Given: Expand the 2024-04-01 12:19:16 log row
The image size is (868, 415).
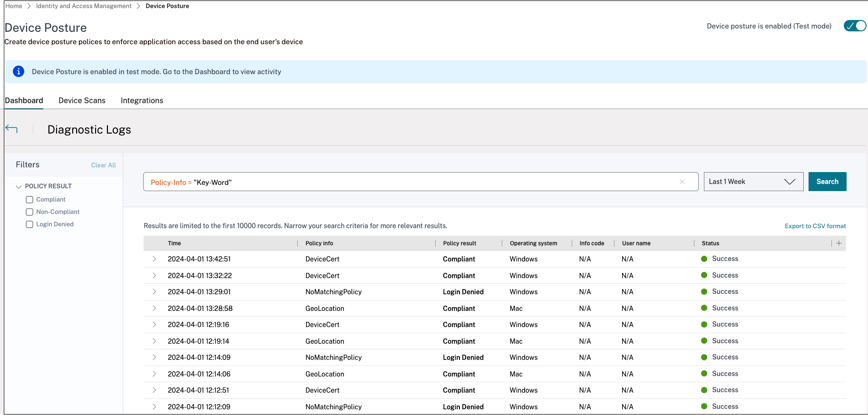Looking at the screenshot, I should click(154, 325).
